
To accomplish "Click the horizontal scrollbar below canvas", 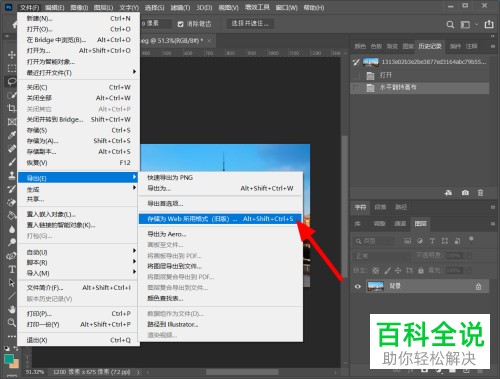I will [242, 372].
